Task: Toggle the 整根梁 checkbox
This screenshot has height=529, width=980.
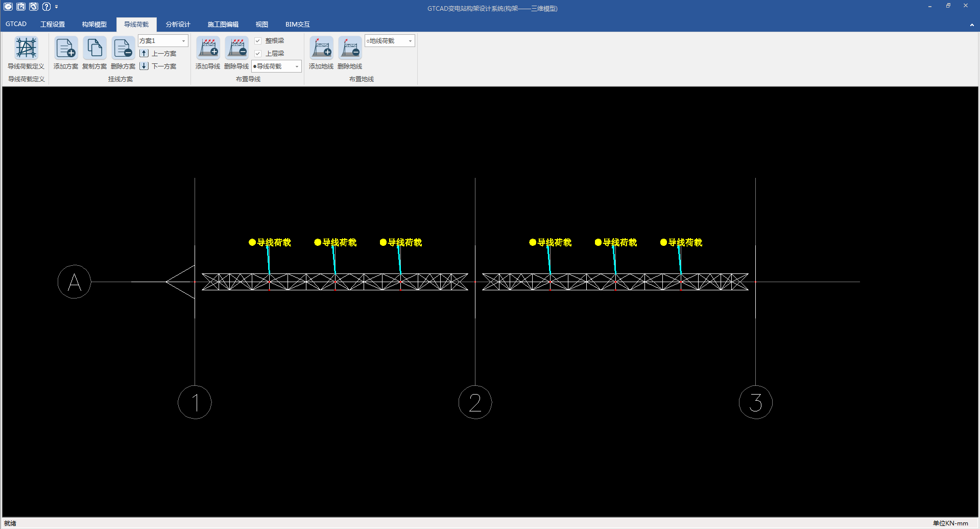Action: click(258, 41)
